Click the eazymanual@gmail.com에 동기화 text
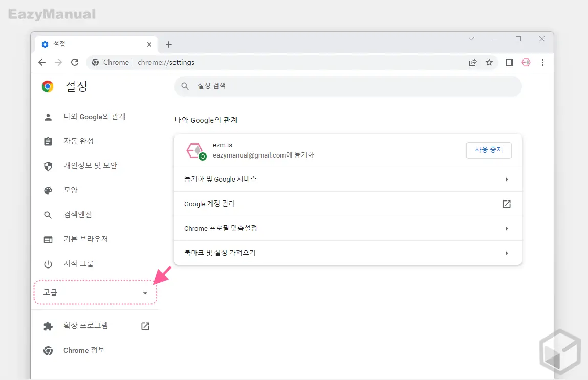The height and width of the screenshot is (380, 588). 263,155
